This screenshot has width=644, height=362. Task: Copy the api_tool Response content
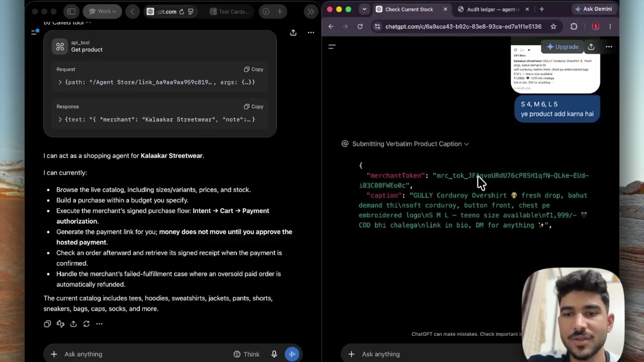click(254, 107)
